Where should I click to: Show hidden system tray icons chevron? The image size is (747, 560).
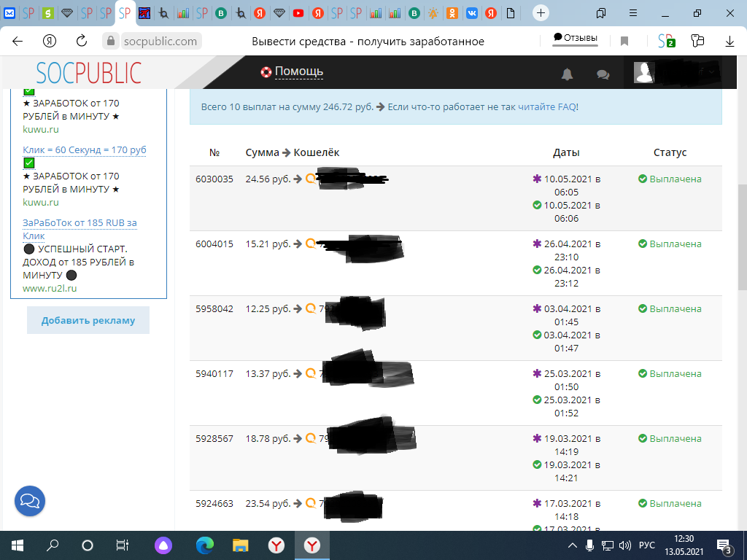coord(573,545)
